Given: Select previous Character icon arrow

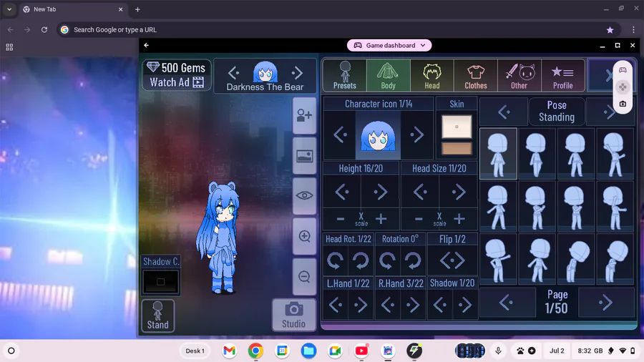Looking at the screenshot, I should [340, 134].
